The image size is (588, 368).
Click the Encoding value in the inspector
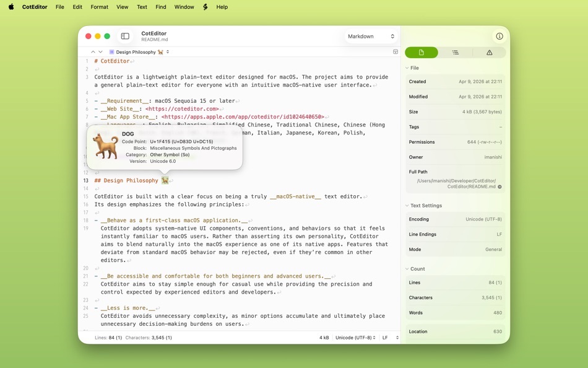click(x=484, y=219)
